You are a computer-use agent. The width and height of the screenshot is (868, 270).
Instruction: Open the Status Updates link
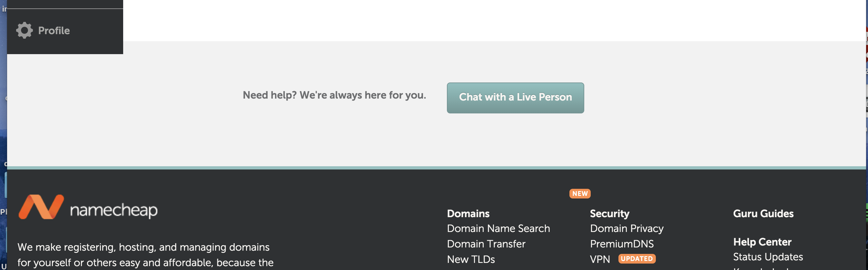(768, 257)
